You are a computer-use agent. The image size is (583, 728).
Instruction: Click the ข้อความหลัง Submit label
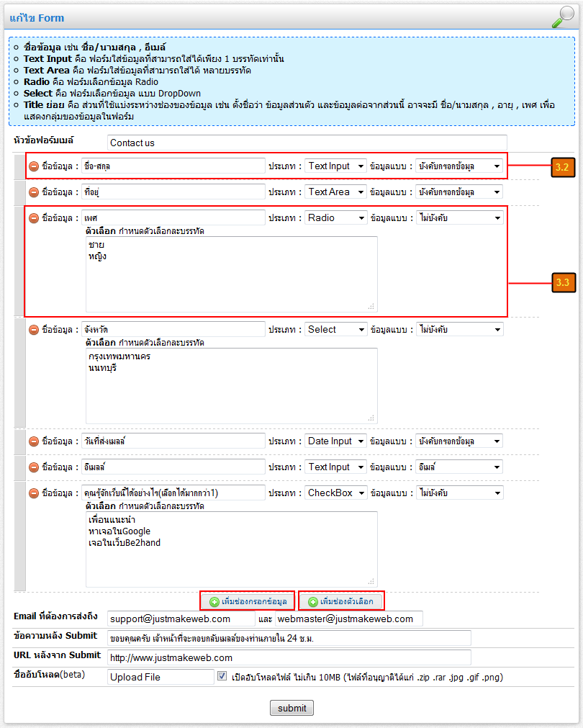[x=55, y=636]
